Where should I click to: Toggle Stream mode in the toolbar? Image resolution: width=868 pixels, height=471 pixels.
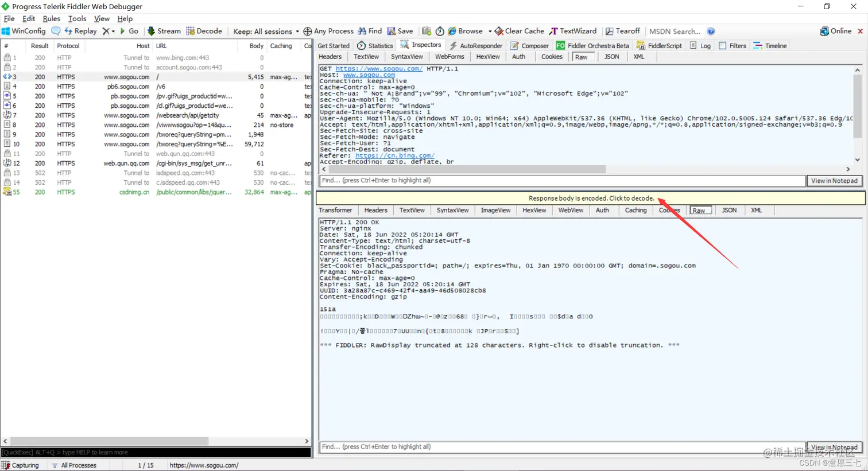coord(164,31)
